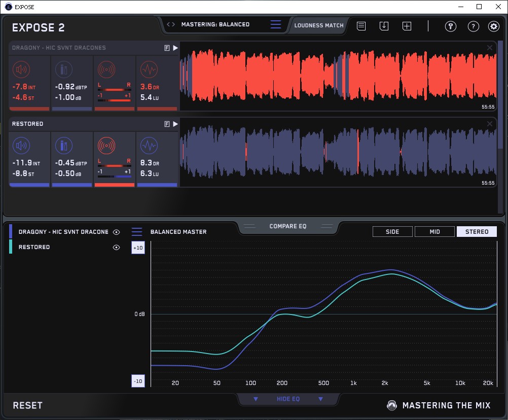Image resolution: width=508 pixels, height=420 pixels.
Task: Open the Mastering The Mix logo link
Action: pyautogui.click(x=439, y=405)
